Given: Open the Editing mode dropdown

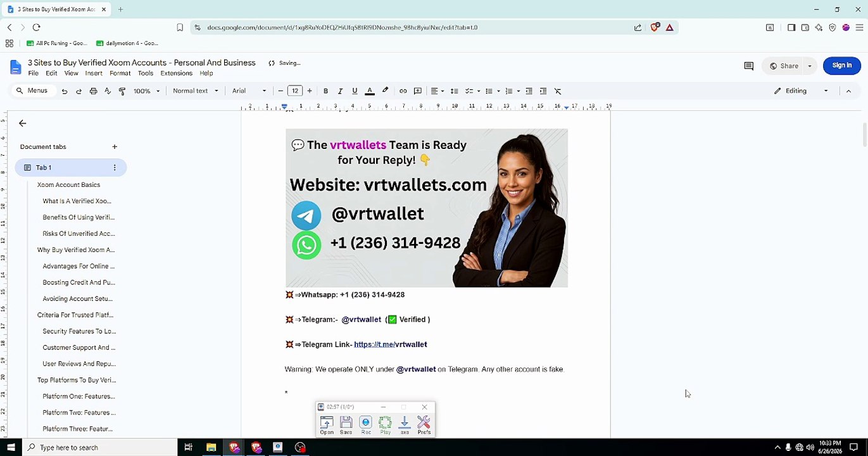Looking at the screenshot, I should click(x=801, y=91).
